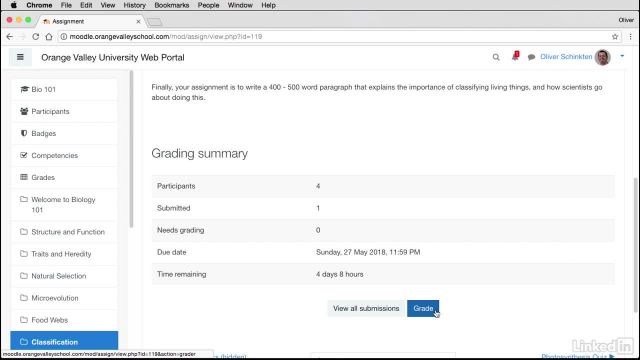
Task: Open the Help menu
Action: [269, 5]
